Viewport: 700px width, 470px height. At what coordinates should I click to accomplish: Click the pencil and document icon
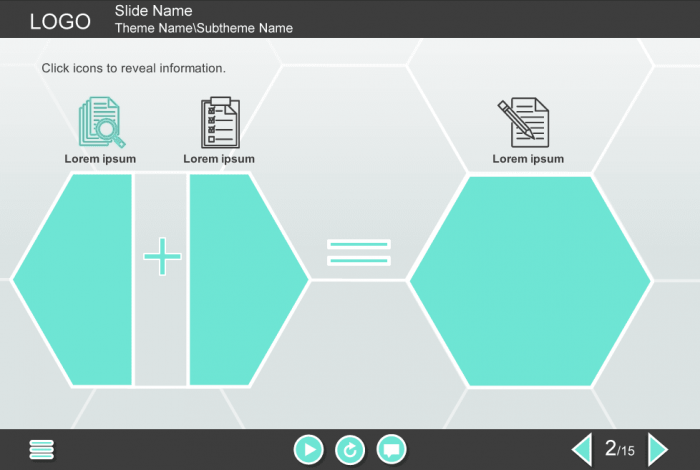[x=523, y=122]
